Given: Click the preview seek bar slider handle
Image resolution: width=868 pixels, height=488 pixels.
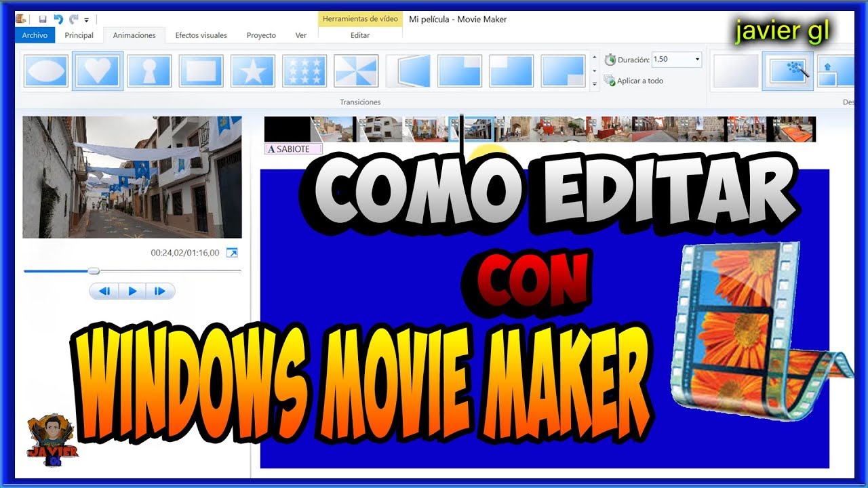Looking at the screenshot, I should [x=94, y=271].
